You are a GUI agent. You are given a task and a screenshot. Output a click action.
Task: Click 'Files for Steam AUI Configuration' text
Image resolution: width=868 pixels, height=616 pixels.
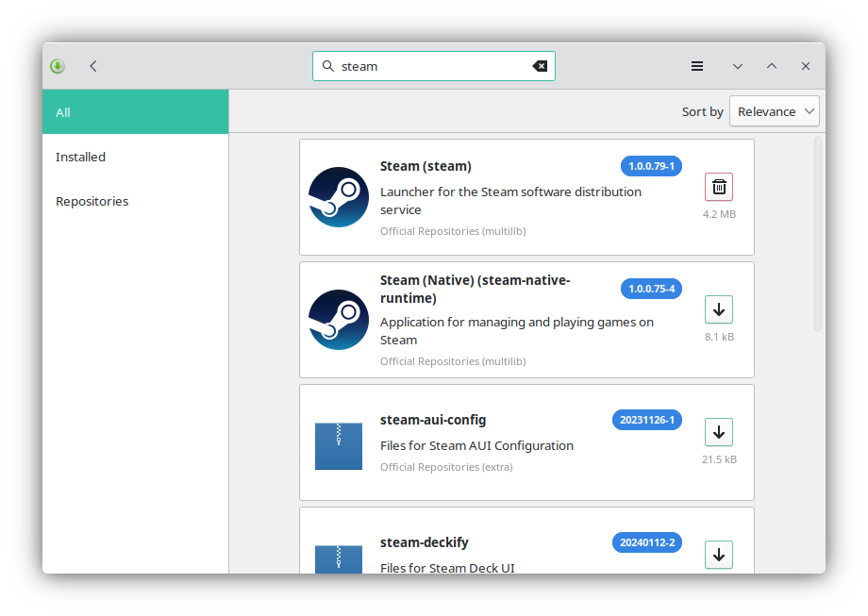pos(476,445)
